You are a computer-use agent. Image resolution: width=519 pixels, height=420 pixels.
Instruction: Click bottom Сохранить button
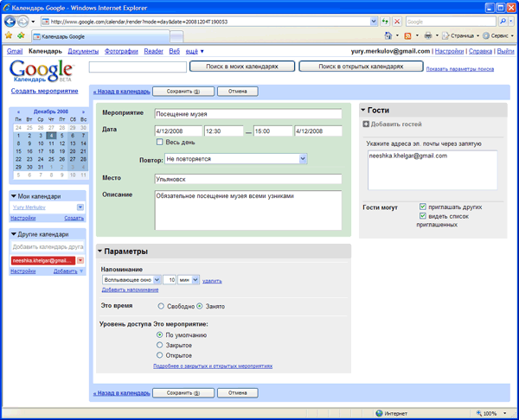[183, 393]
